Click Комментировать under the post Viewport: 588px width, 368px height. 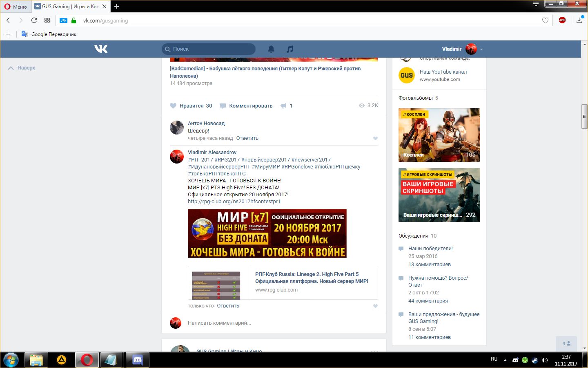pyautogui.click(x=246, y=105)
